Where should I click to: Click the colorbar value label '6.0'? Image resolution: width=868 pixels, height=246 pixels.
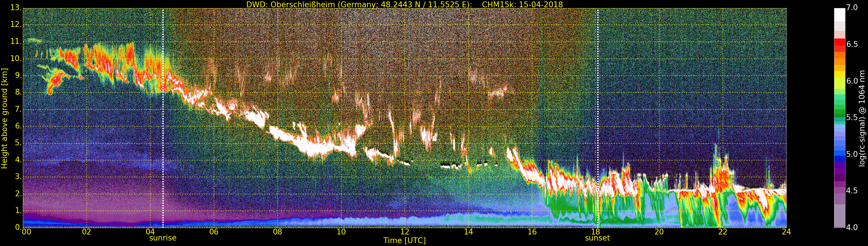point(852,81)
